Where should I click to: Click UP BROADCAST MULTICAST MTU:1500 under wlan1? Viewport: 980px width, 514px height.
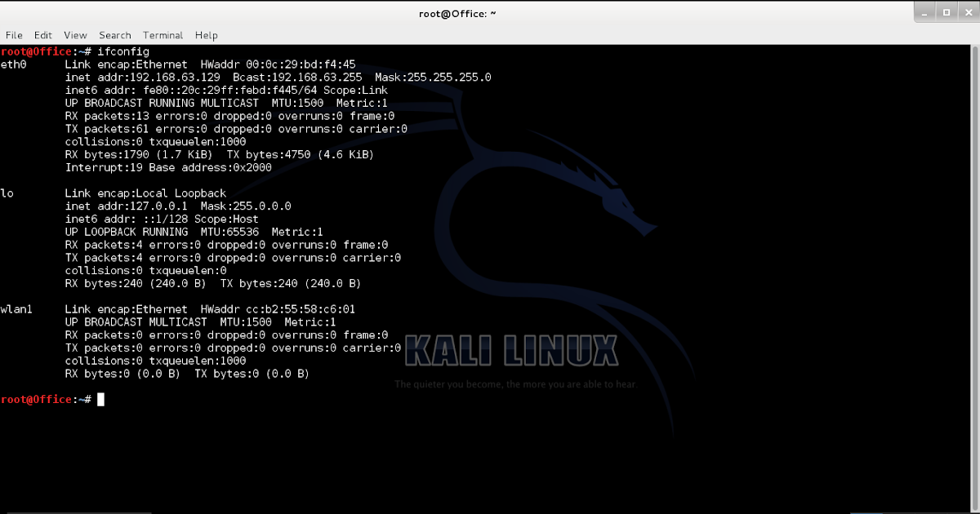(x=201, y=322)
